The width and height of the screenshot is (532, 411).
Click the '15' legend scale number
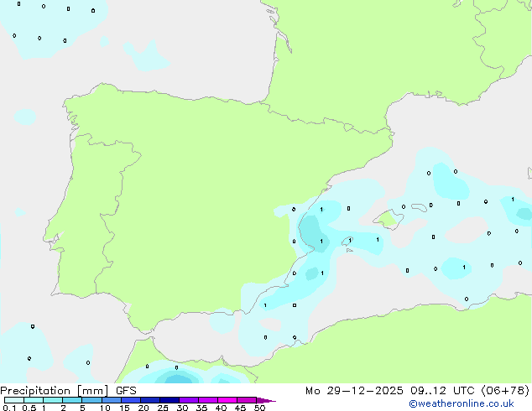tap(124, 408)
